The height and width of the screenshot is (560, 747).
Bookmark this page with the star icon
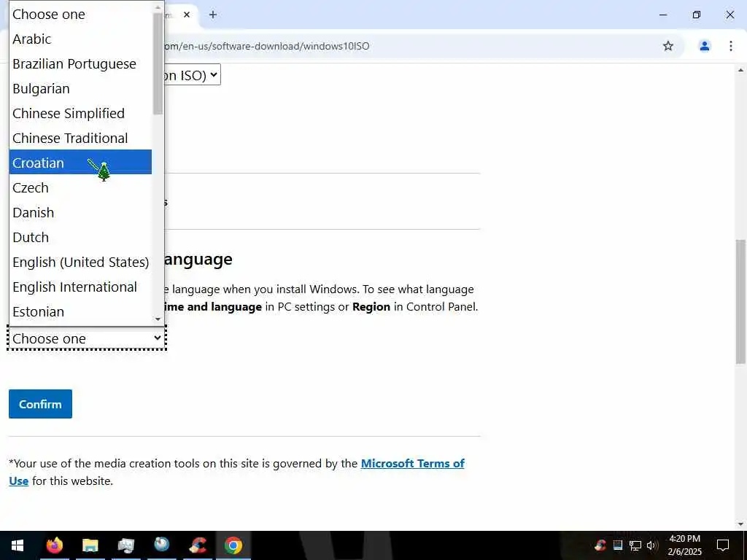pos(668,46)
